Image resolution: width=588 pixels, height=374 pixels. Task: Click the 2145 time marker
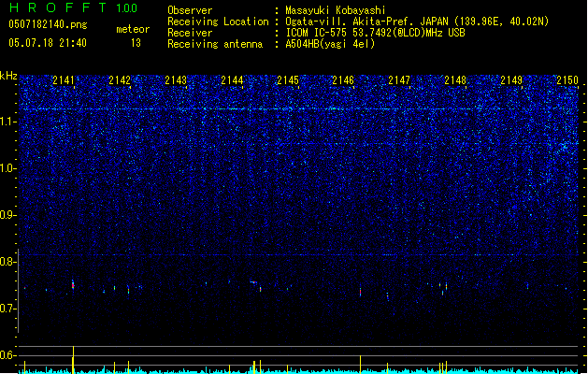[x=288, y=80]
